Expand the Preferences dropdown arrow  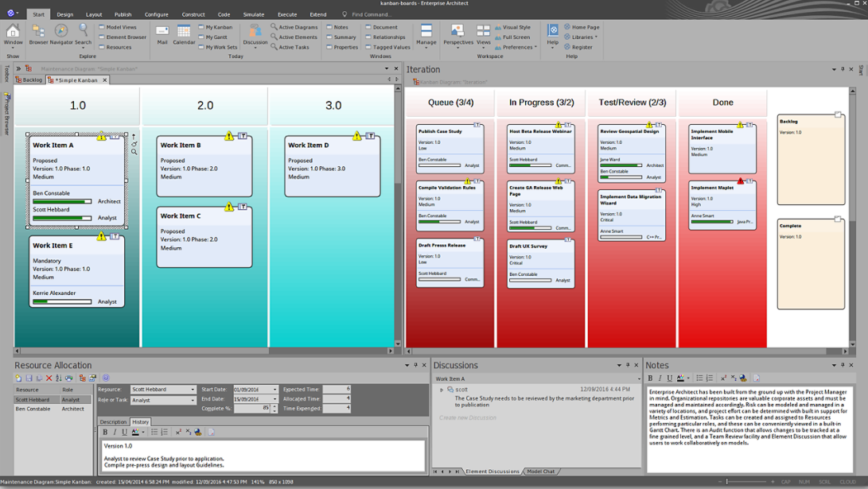click(x=536, y=47)
